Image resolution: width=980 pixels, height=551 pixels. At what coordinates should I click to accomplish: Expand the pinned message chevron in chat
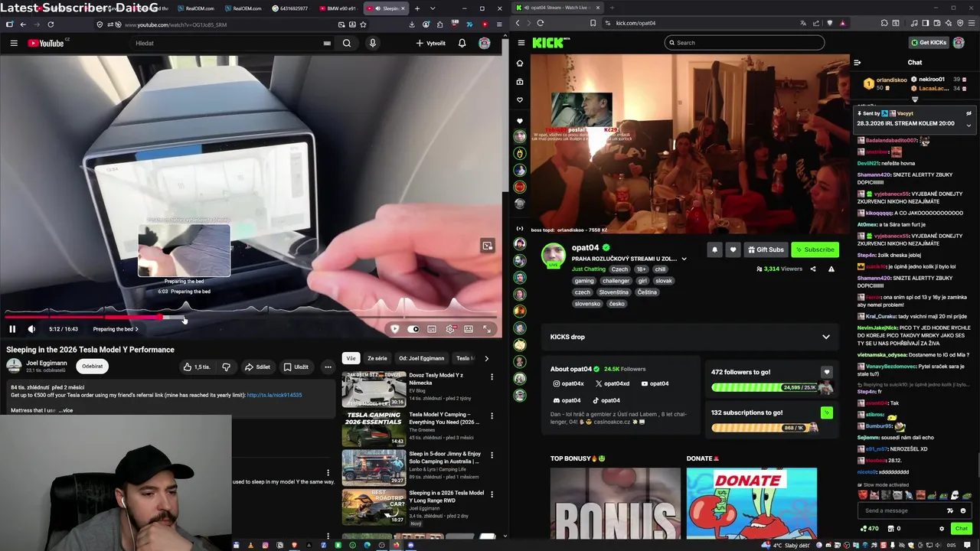(969, 125)
